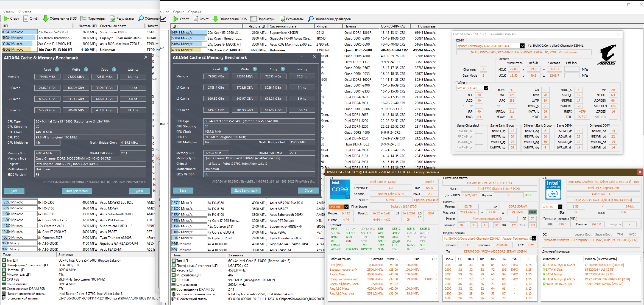Click the green Обновления BIOS arrow in left window

45,18
